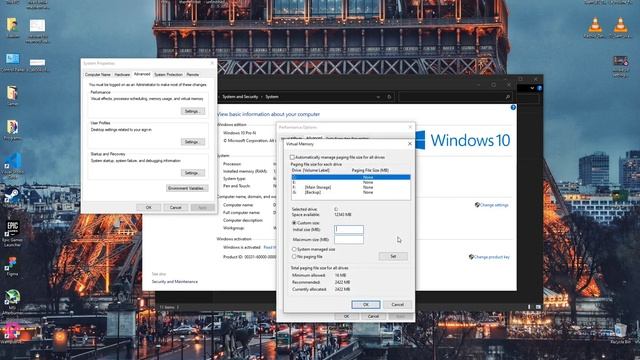
Task: Switch to Computer Name tab in System Properties
Action: coord(98,74)
